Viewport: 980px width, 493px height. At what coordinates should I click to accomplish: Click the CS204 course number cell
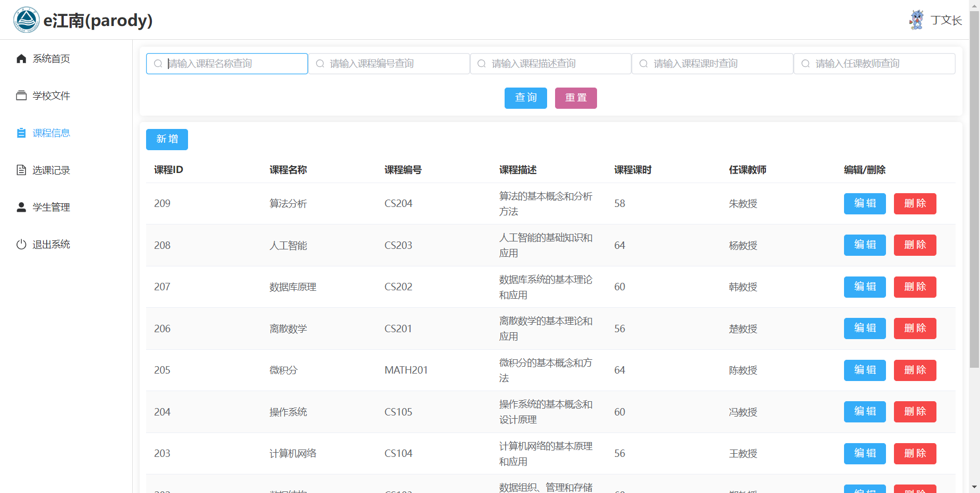398,204
